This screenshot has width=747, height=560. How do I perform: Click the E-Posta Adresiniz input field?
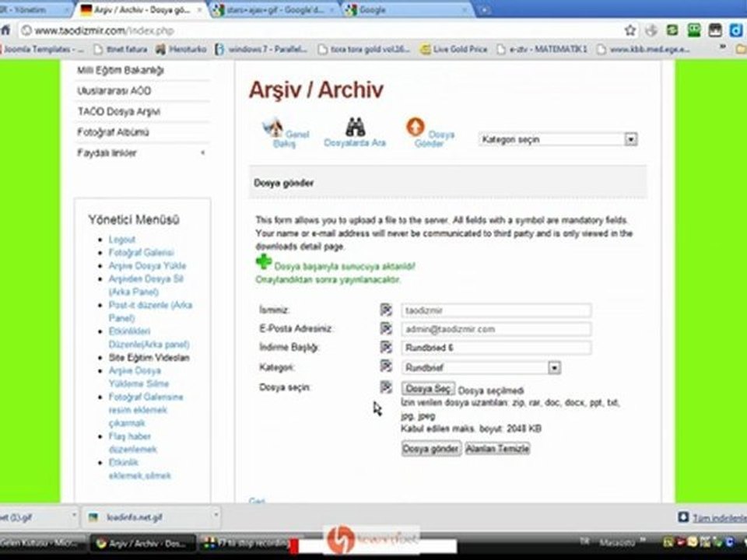pos(496,329)
